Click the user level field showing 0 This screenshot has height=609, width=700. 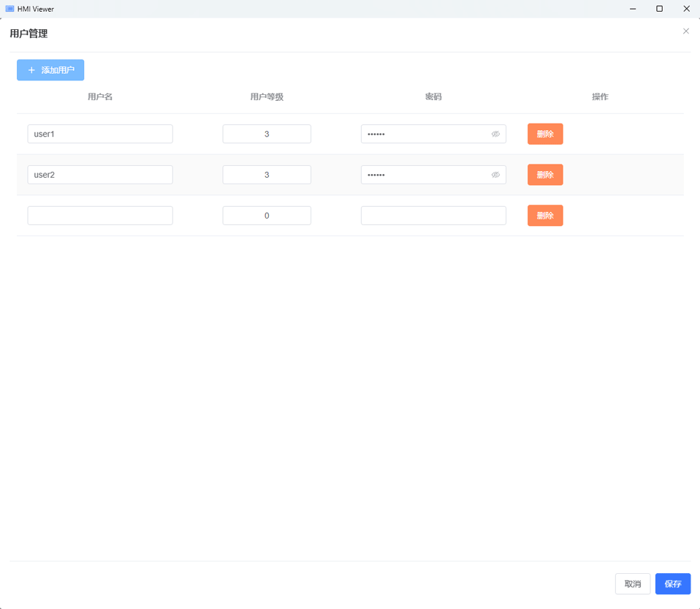267,216
